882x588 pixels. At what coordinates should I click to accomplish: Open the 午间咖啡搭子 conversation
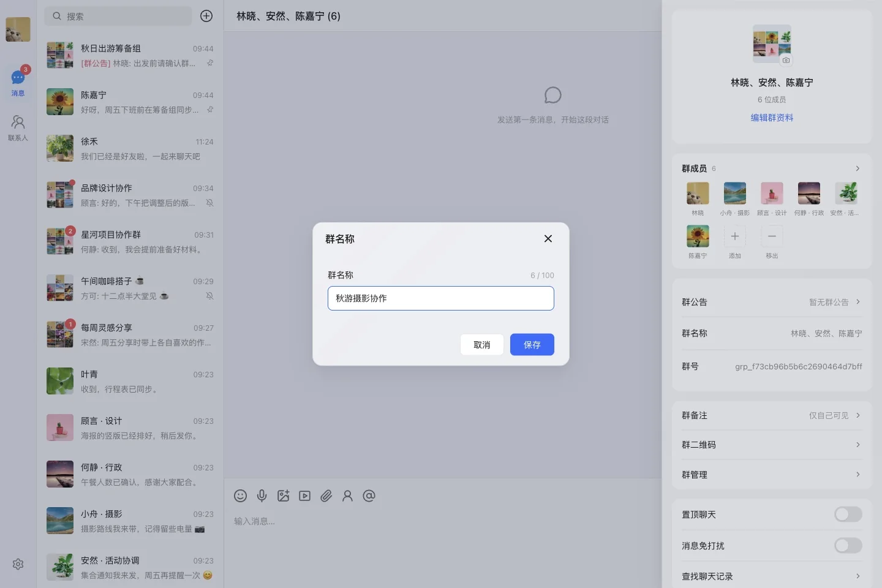(130, 288)
